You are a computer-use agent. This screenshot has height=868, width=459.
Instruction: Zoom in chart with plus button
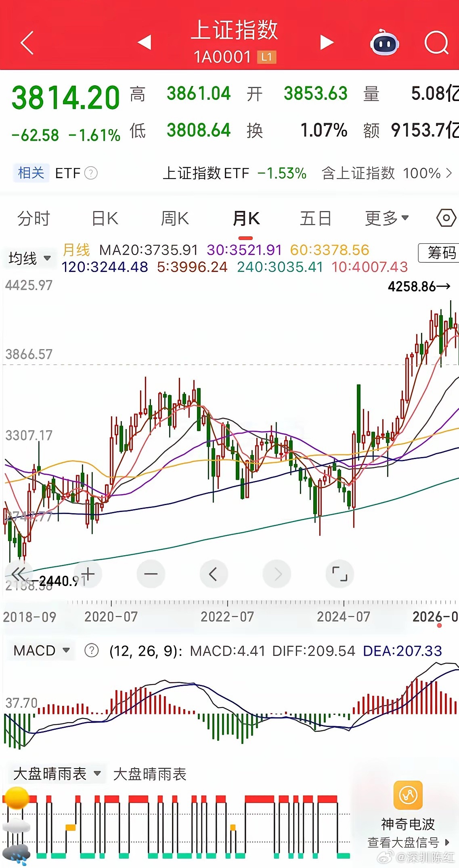click(88, 574)
